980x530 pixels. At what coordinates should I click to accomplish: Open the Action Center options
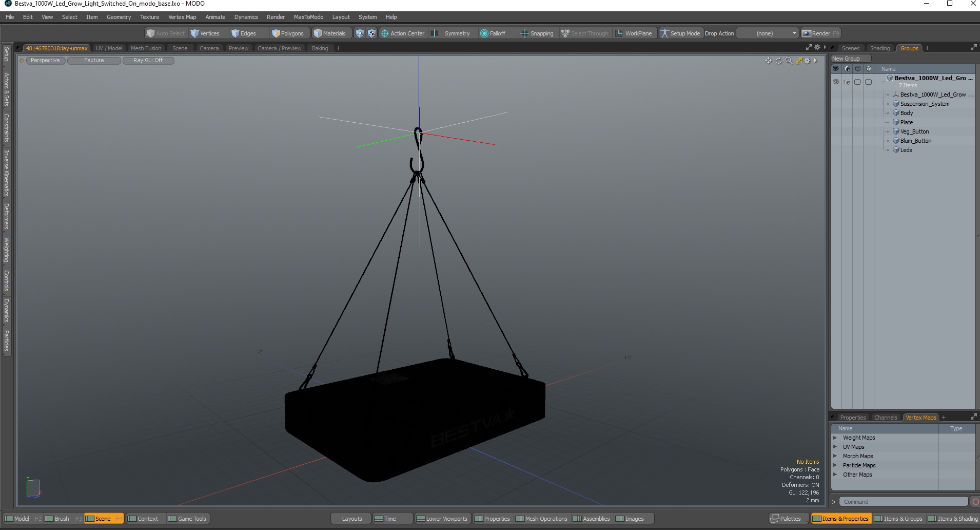pyautogui.click(x=403, y=33)
